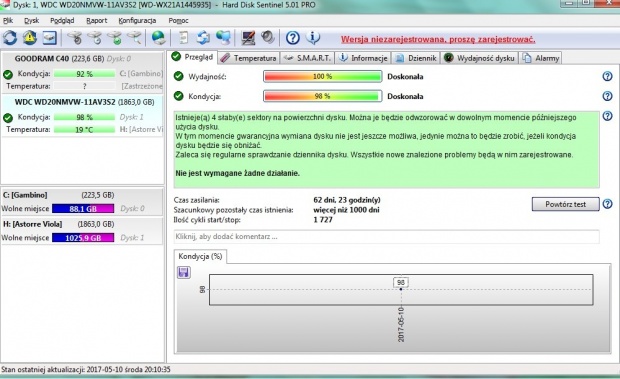This screenshot has width=620, height=379.
Task: Click the monitor with pen configuration icon
Action: tap(248, 38)
